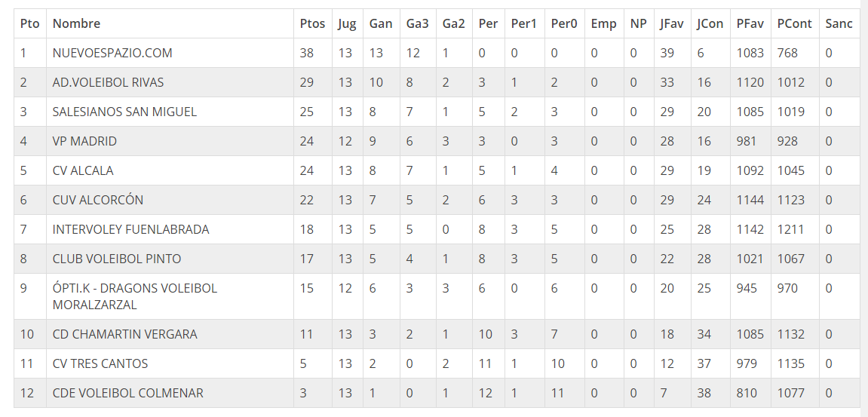Click the Gan column header
This screenshot has width=868, height=417.
[x=381, y=24]
